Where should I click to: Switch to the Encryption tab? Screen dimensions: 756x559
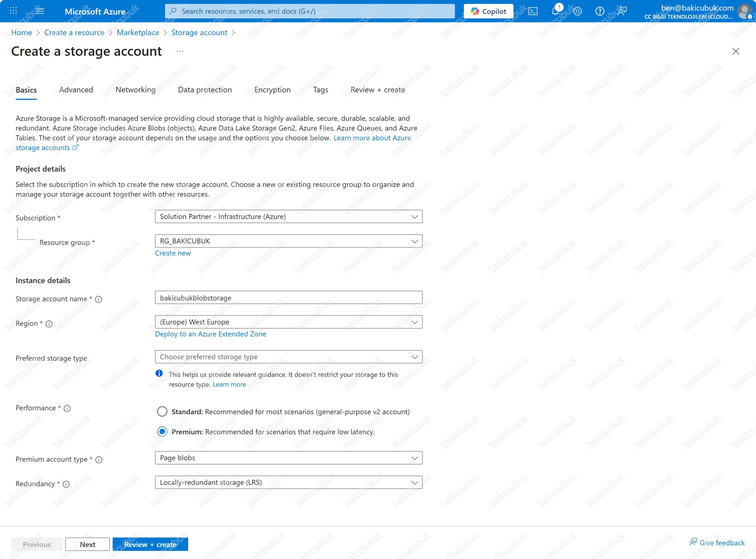(x=272, y=90)
